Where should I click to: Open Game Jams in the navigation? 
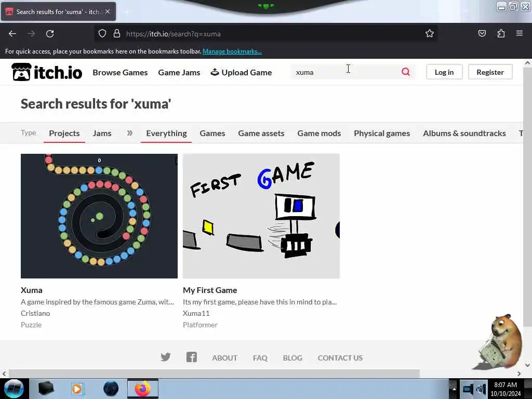(179, 72)
